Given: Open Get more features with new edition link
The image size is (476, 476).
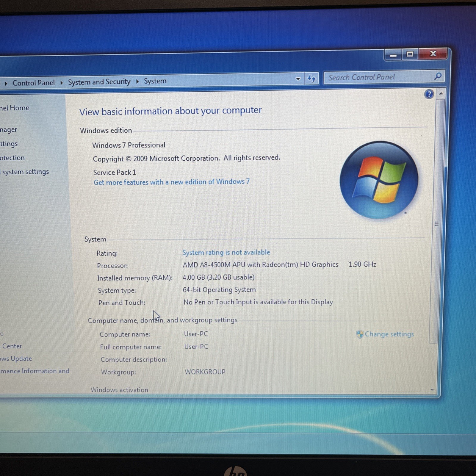Looking at the screenshot, I should click(172, 182).
